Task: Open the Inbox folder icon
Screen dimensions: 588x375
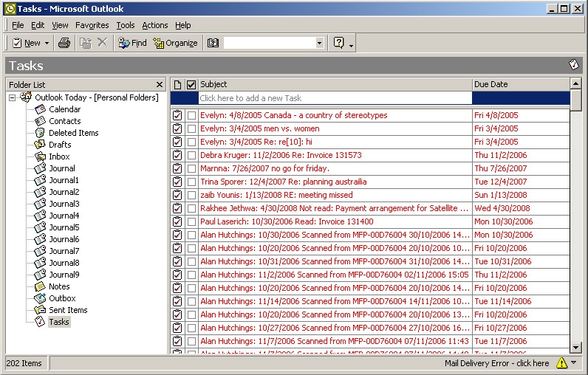Action: click(40, 156)
